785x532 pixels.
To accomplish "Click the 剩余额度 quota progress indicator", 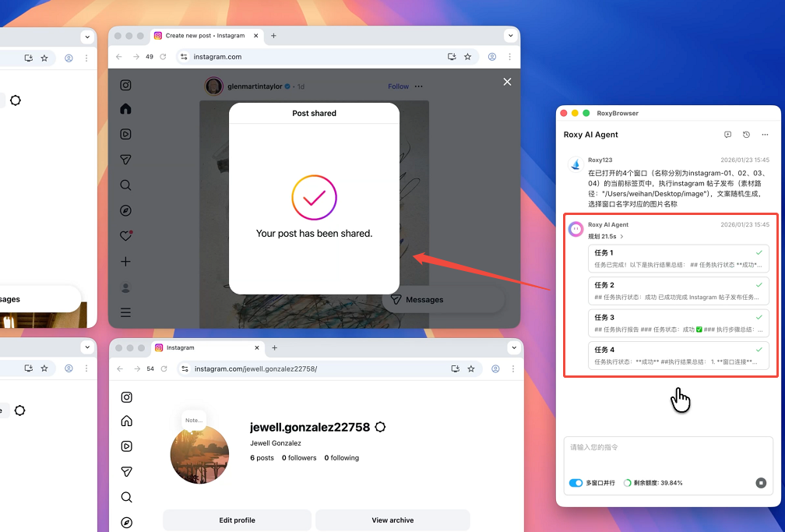I will click(x=628, y=483).
